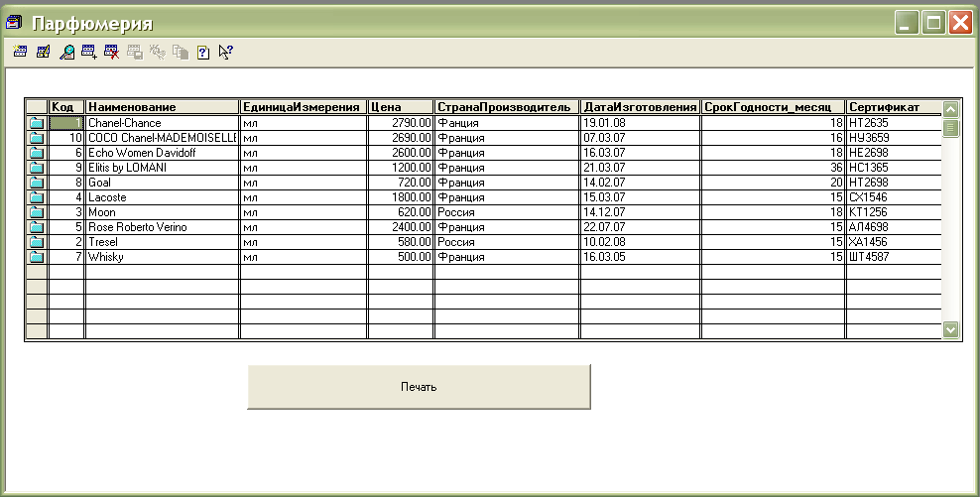980x497 pixels.
Task: Select the Elitis by LOMANI cell
Action: tap(163, 168)
